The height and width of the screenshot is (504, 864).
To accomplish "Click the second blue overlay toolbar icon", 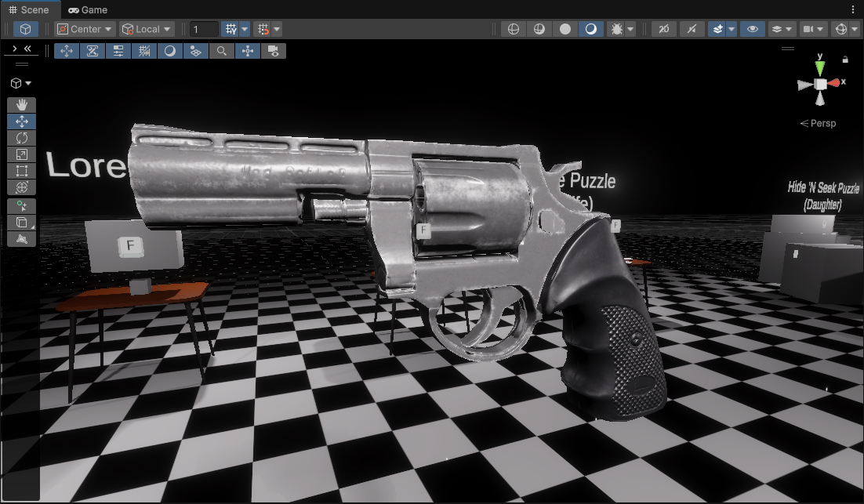I will coord(93,51).
